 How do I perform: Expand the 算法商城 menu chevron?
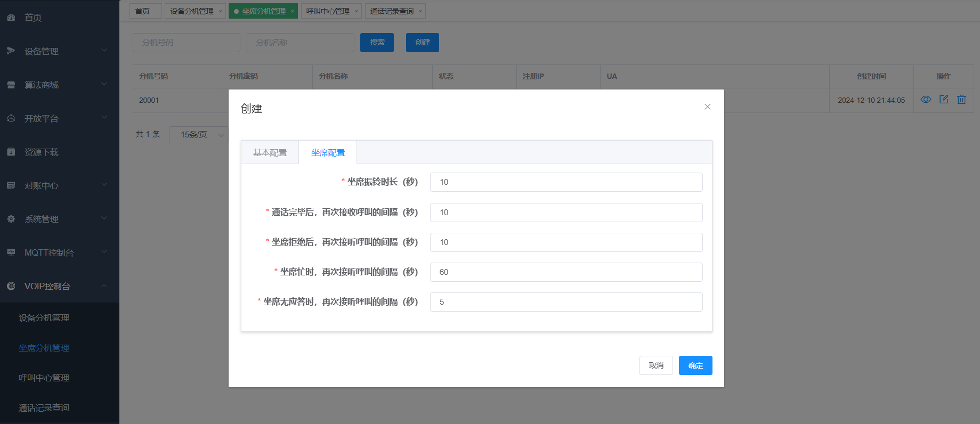104,84
